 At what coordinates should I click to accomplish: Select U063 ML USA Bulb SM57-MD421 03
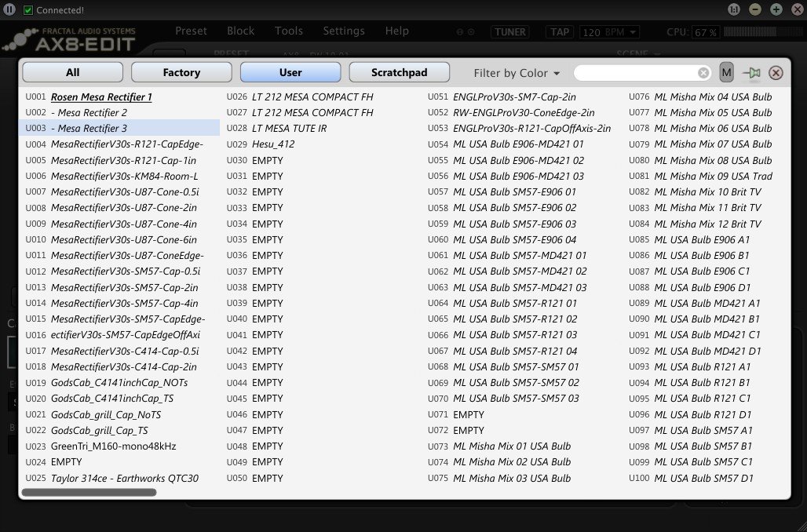pyautogui.click(x=522, y=288)
